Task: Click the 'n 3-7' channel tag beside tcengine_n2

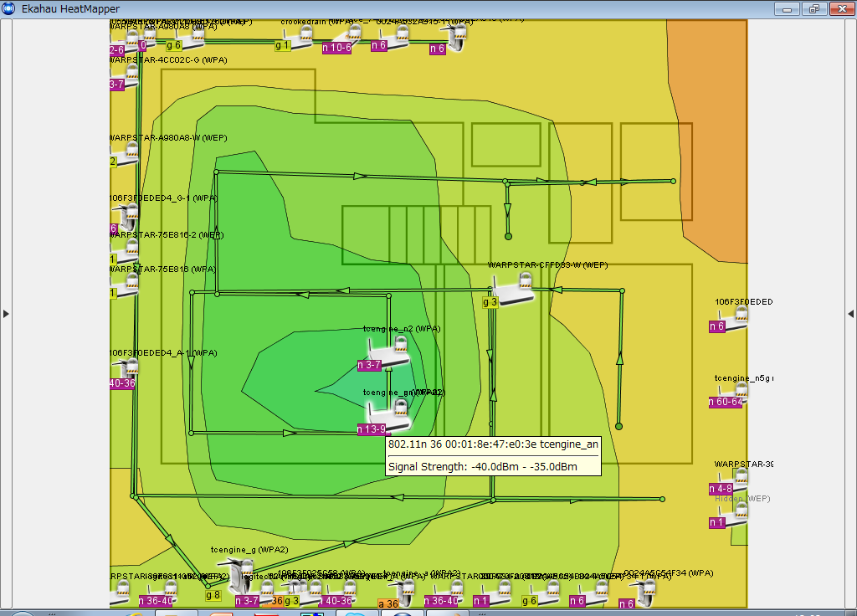Action: [x=369, y=365]
